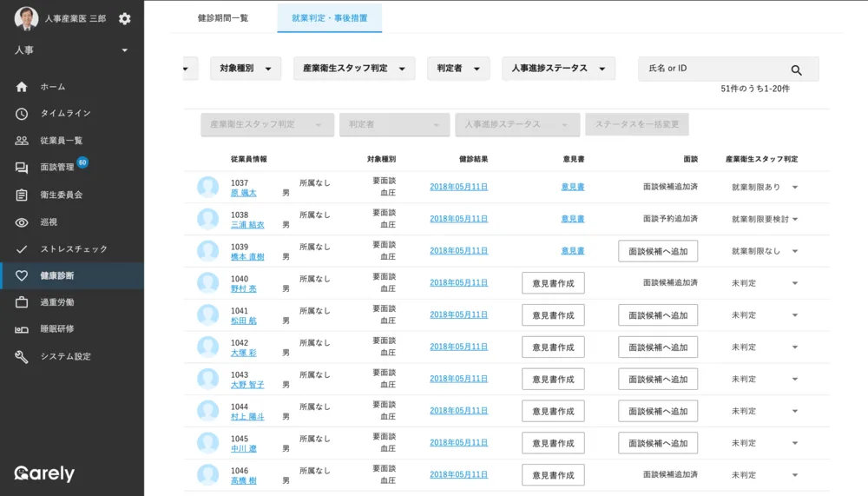Open Timeline clock icon in sidebar

22,114
